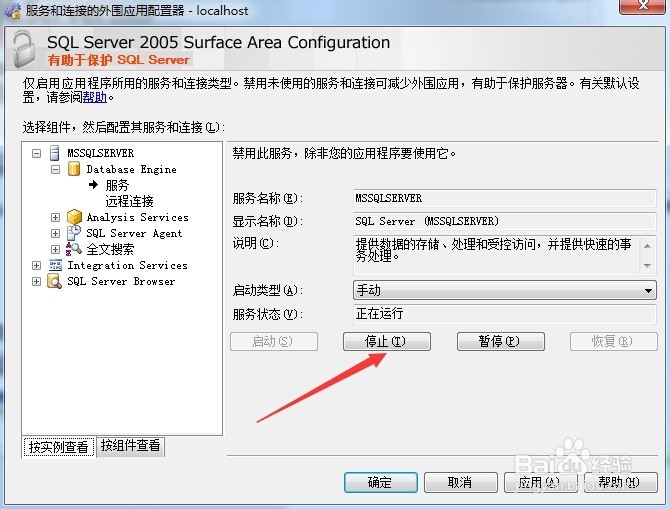
Task: Click the 服务状态(V) label
Action: pos(267,314)
